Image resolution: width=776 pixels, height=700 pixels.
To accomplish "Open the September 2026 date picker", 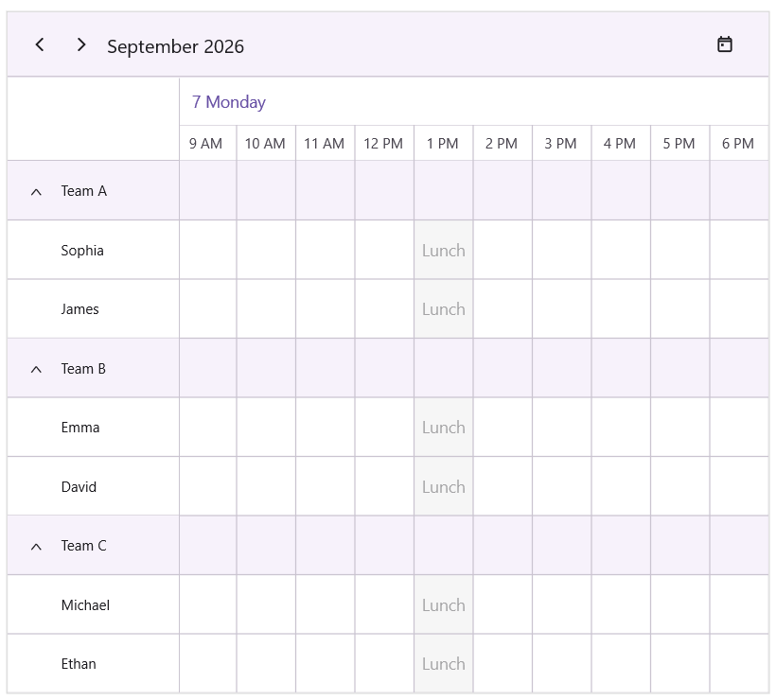I will (x=175, y=46).
